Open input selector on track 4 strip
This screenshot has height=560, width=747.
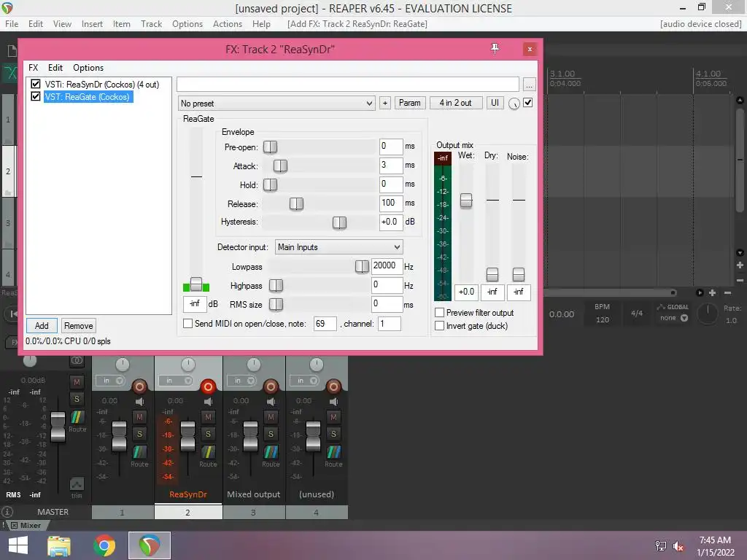(x=304, y=381)
